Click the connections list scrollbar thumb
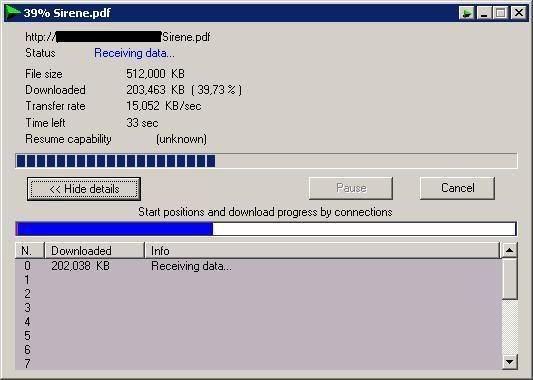 [x=510, y=279]
